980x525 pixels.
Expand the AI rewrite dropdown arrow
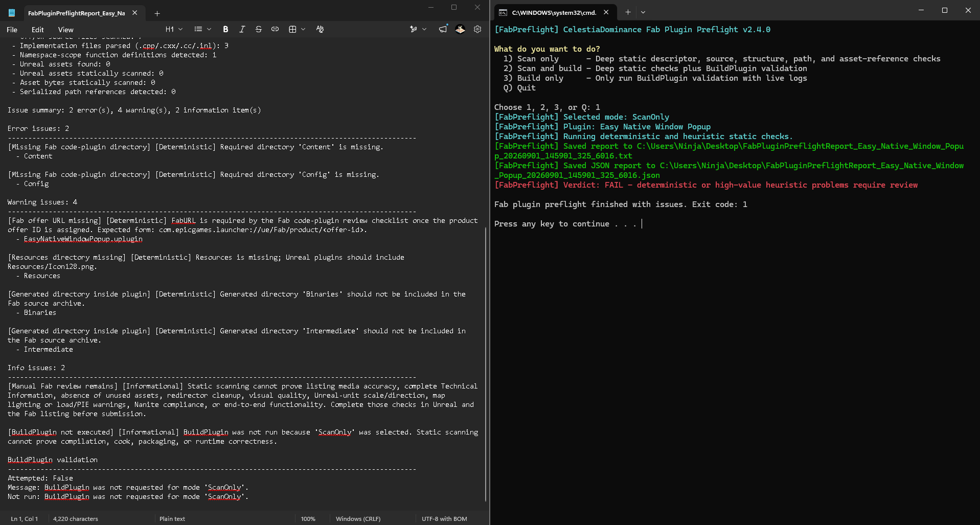[x=424, y=29]
